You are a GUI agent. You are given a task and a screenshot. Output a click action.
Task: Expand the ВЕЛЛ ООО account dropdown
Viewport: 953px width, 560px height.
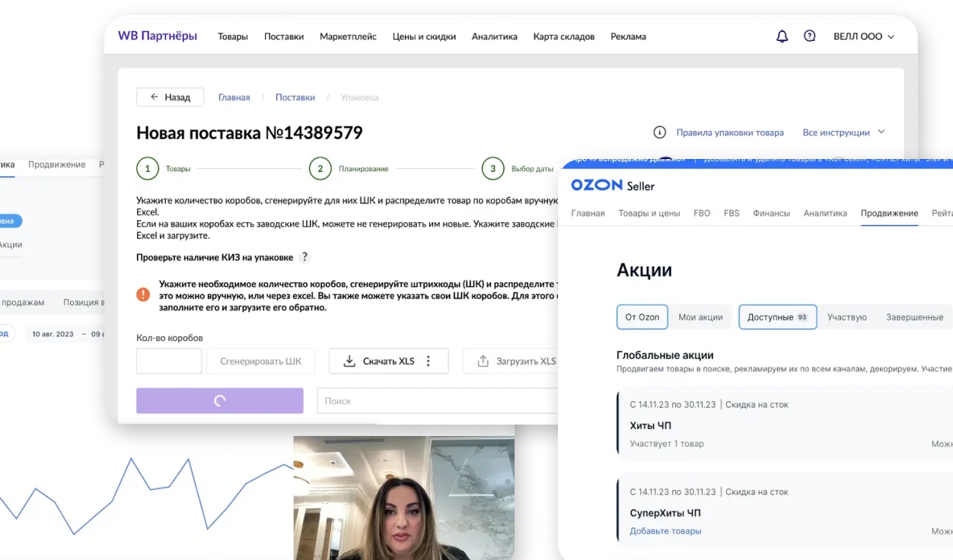864,37
